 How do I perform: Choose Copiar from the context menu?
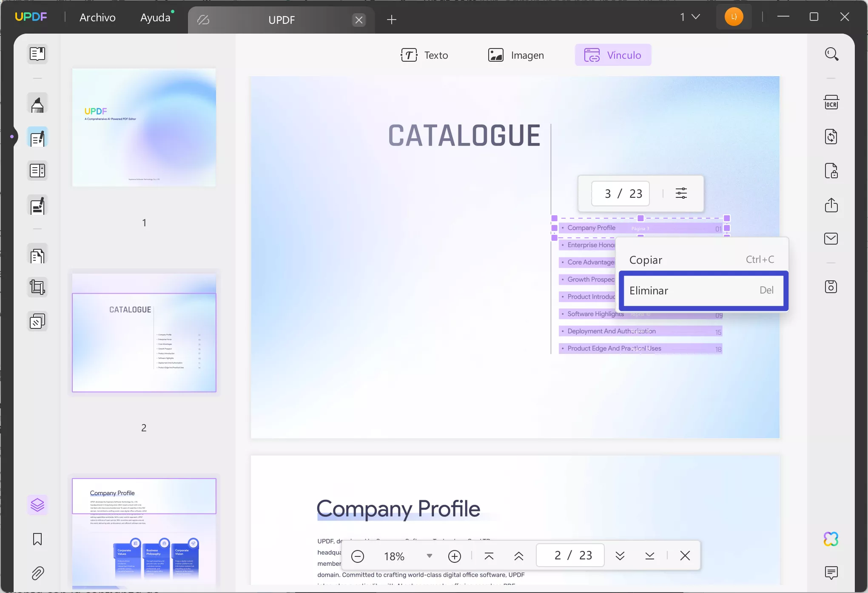pos(702,259)
